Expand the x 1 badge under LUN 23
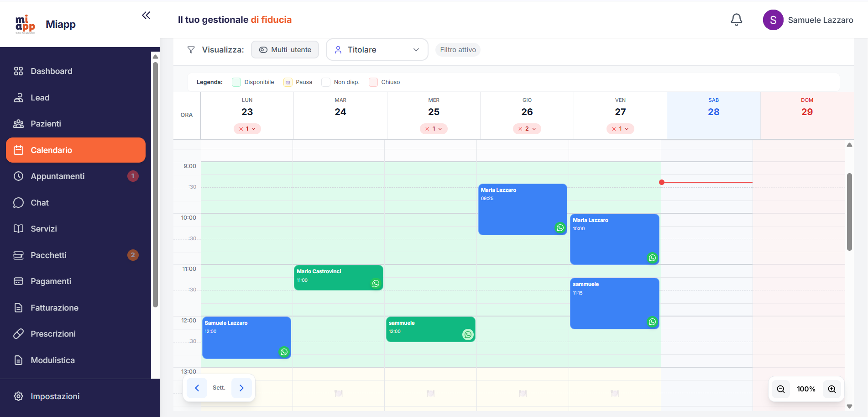 [x=247, y=128]
